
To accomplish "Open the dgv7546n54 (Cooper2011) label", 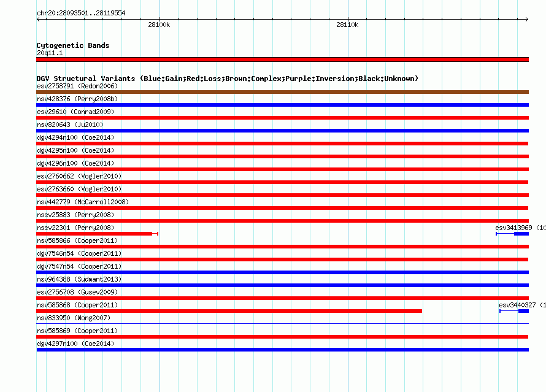I will (x=79, y=253).
